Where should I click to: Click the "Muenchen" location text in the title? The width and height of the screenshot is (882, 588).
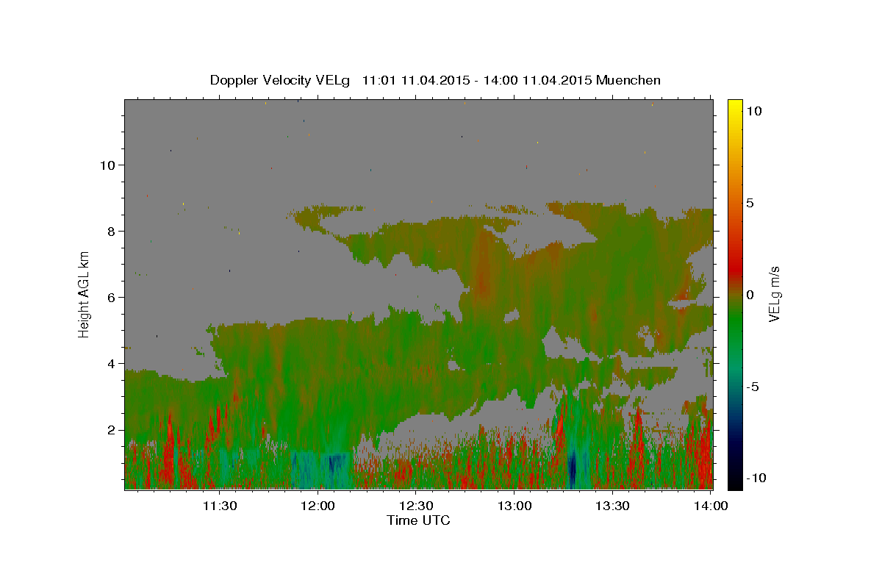coord(629,80)
